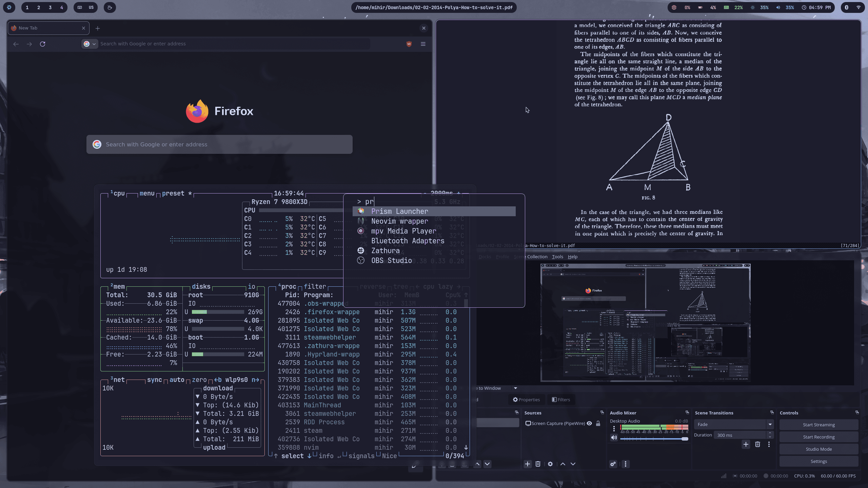Click btop signals option
Viewport: 868px width, 488px height.
coord(361,456)
